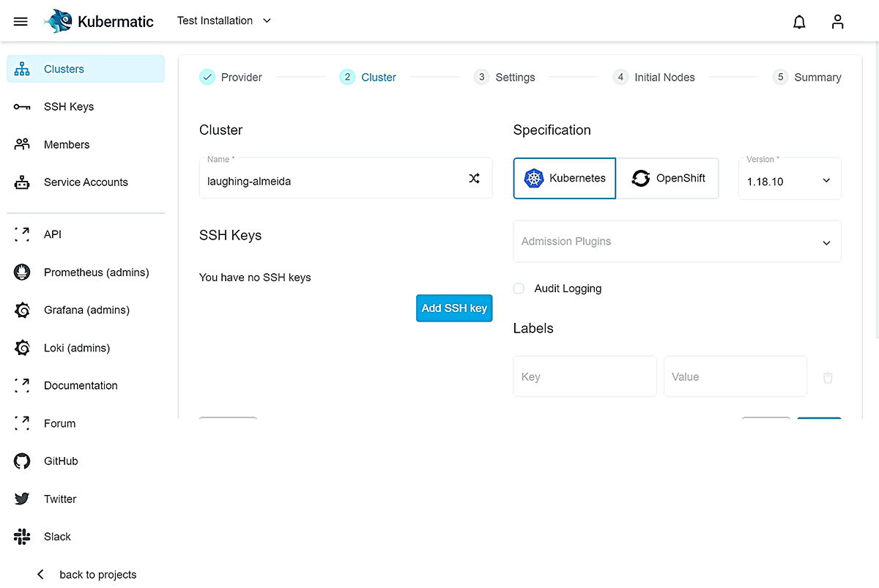Delete the label row with the trash icon
Screen dimensions: 879x588
click(x=828, y=377)
